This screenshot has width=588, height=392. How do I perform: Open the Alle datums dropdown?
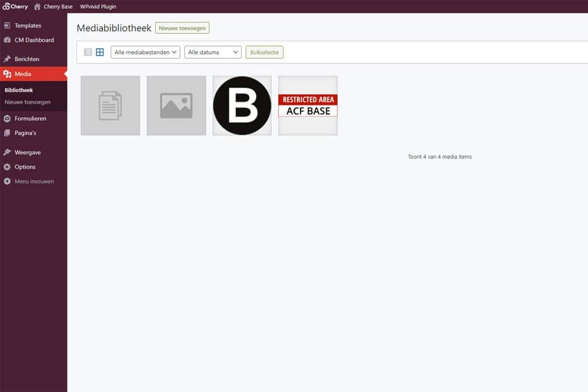212,52
